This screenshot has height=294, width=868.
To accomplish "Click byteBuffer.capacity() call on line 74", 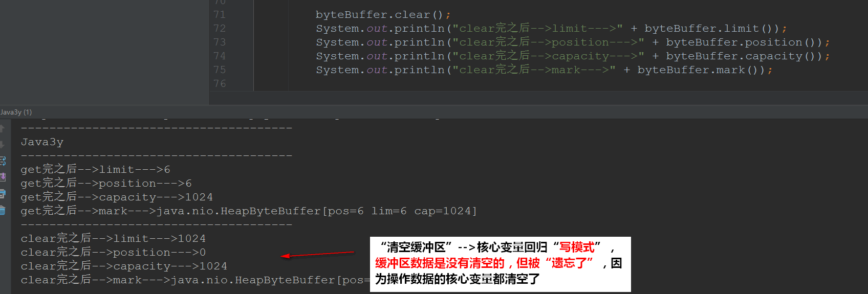I will (744, 56).
